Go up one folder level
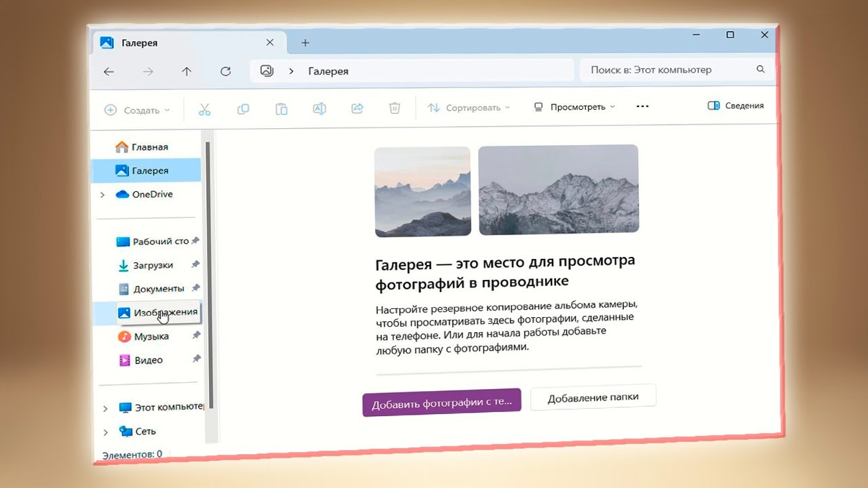 coord(186,72)
